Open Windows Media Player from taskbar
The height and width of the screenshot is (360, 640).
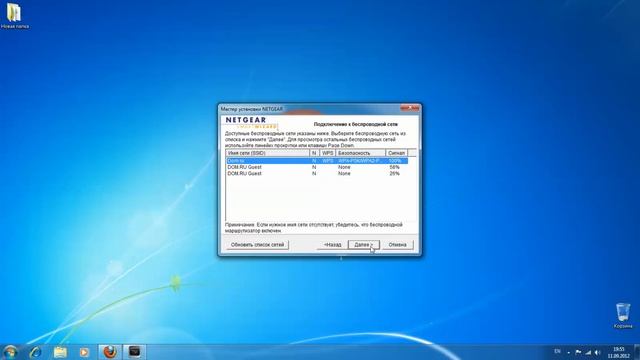[84, 352]
